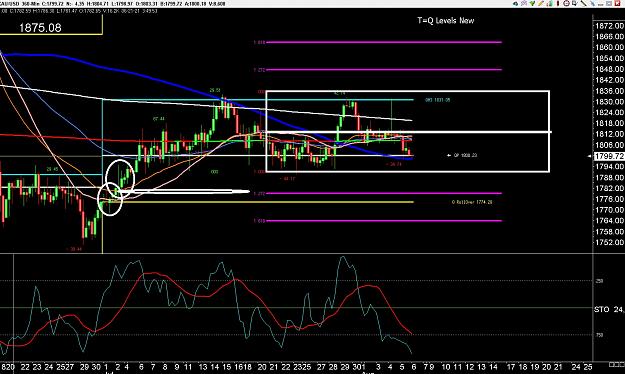Click the green checkmark icon in the toolbar
This screenshot has width=625, height=374.
(x=533, y=3)
